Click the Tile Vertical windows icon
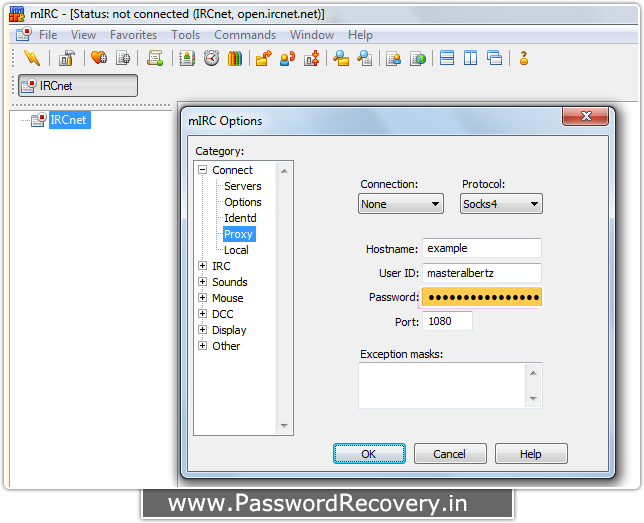 (471, 58)
